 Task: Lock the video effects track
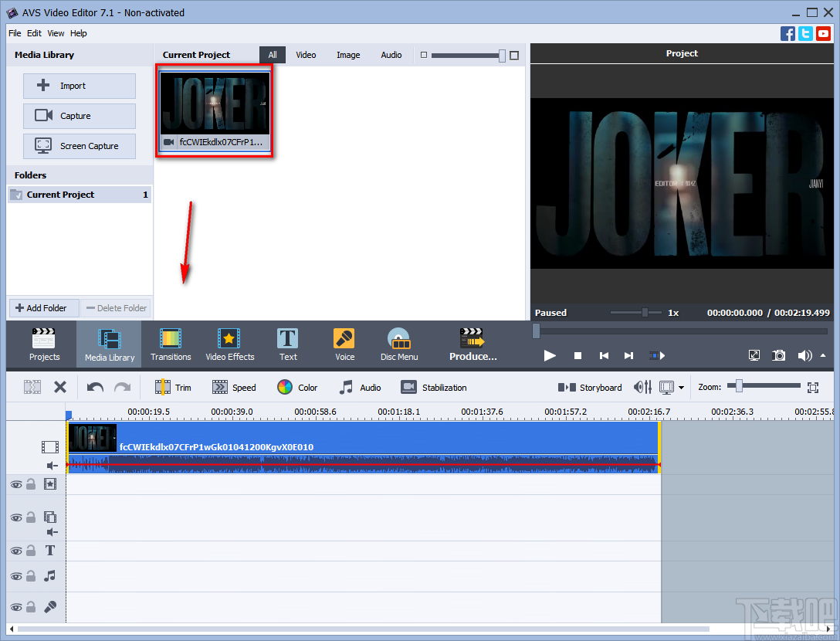click(x=31, y=484)
